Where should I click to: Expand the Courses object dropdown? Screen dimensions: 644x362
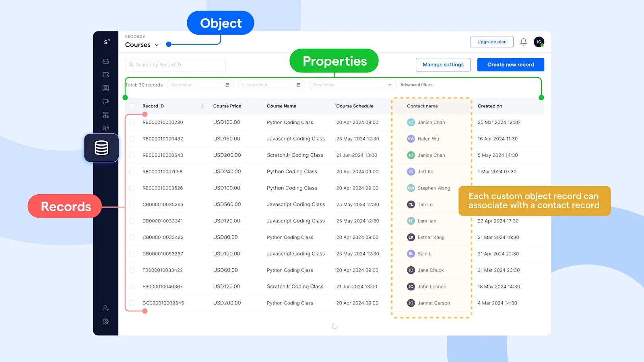tap(142, 45)
